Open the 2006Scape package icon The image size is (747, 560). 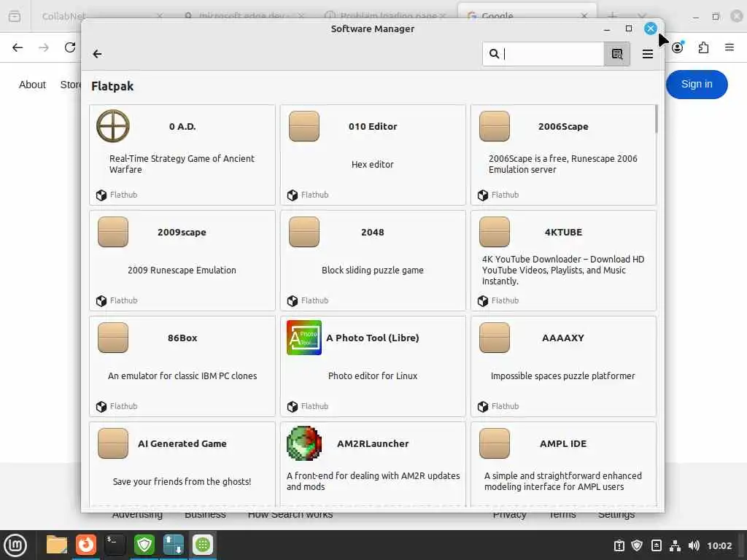(495, 126)
